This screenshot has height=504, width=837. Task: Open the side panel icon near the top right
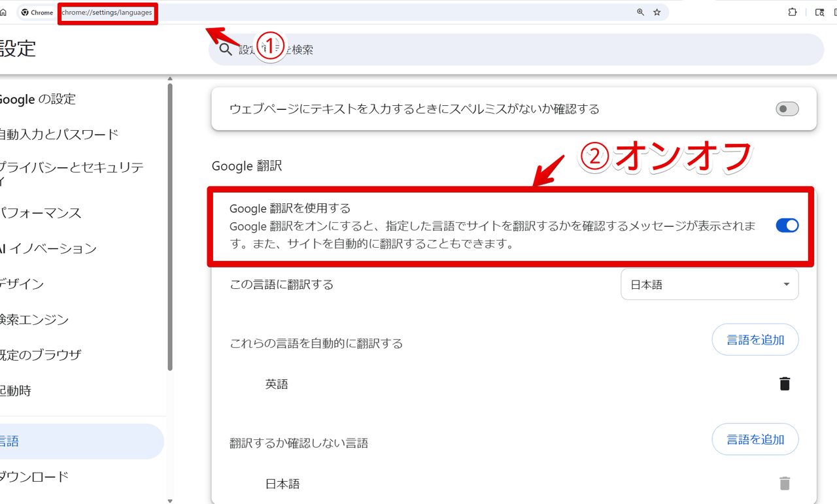click(819, 12)
